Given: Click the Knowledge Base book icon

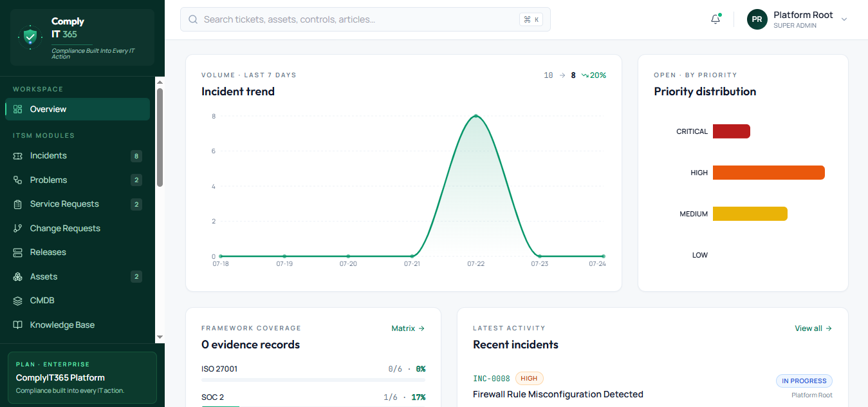Looking at the screenshot, I should pyautogui.click(x=18, y=325).
